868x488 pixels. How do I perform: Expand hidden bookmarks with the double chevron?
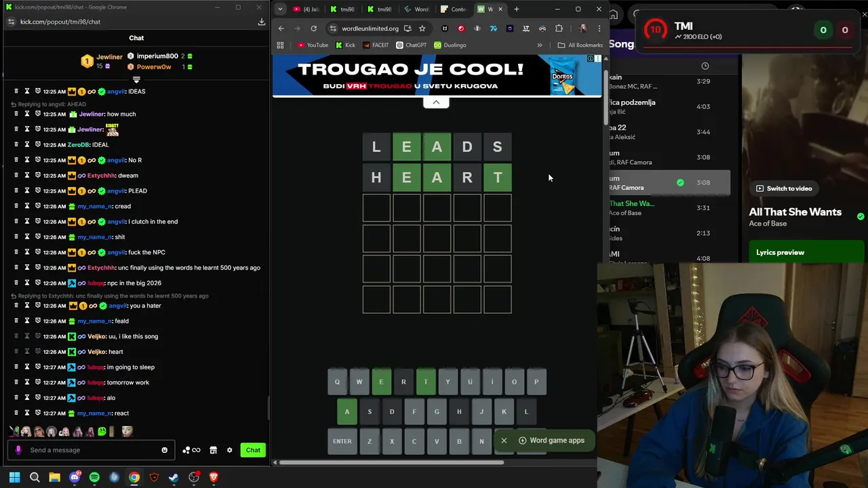[x=540, y=45]
